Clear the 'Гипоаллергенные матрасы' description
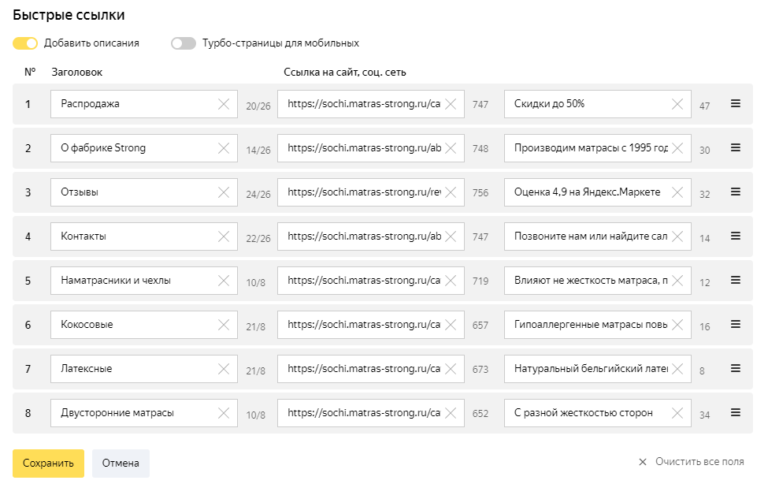768x484 pixels. click(x=677, y=324)
